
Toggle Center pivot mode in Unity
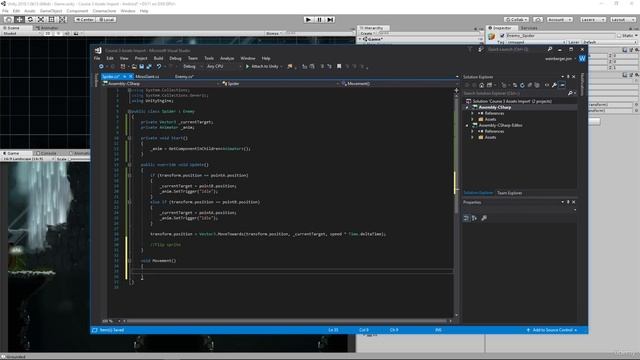pyautogui.click(x=84, y=20)
